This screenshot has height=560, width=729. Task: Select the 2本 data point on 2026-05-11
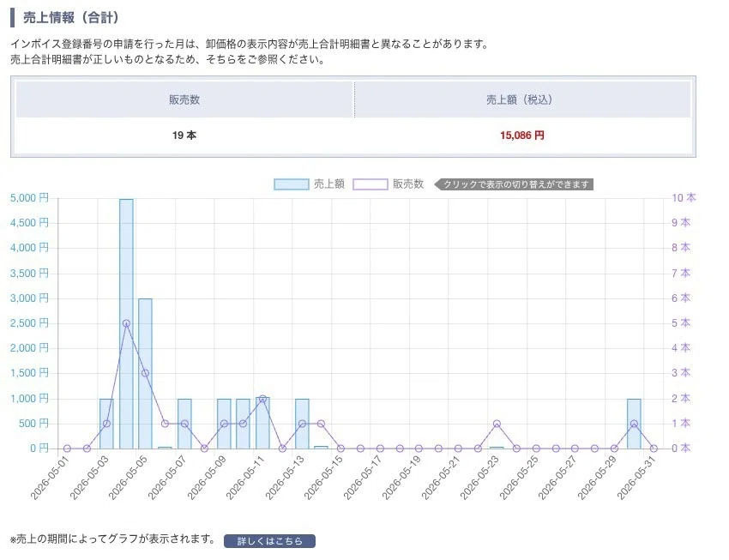coord(262,399)
